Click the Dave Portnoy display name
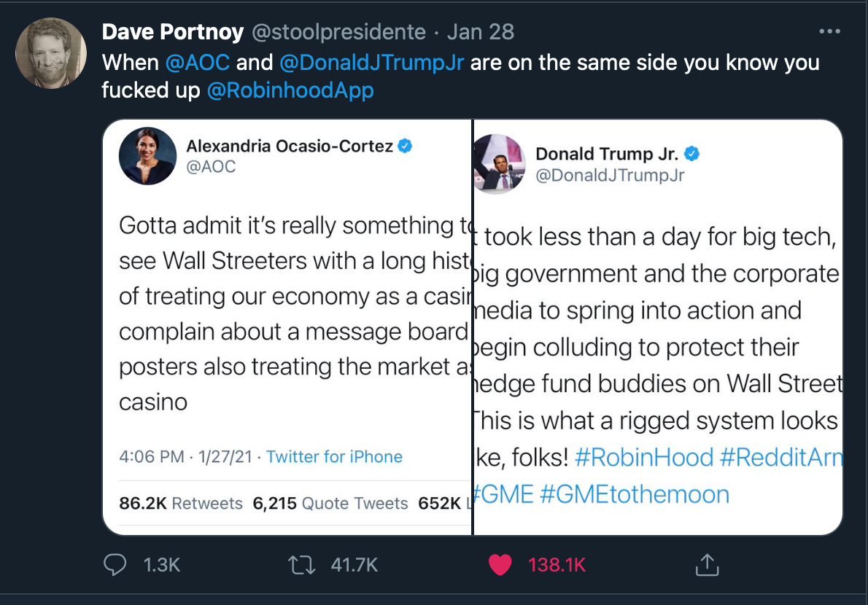Image resolution: width=868 pixels, height=605 pixels. 173,32
